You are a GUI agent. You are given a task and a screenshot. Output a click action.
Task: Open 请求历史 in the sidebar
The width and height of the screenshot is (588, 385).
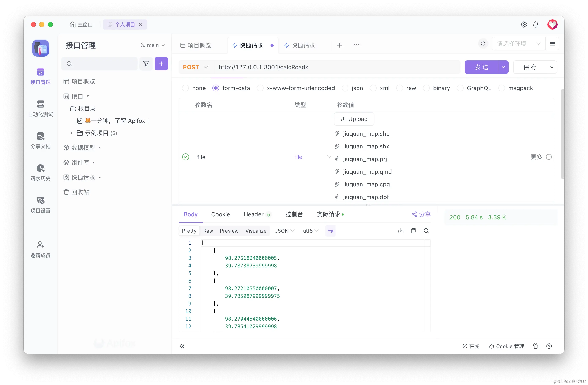(x=40, y=172)
